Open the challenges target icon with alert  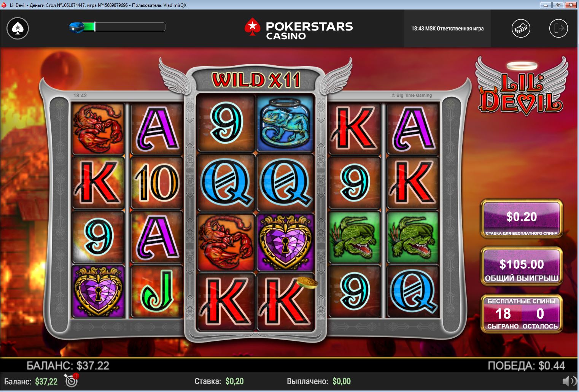(72, 380)
